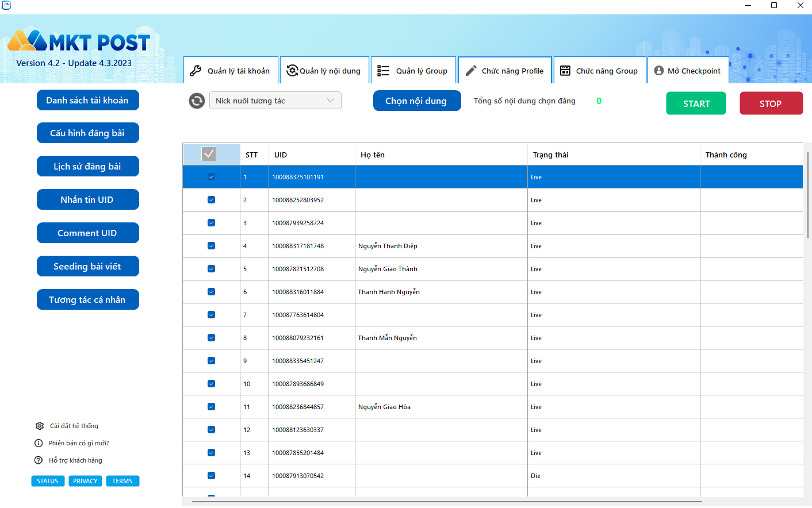Click the Danh sách tài khoản button
This screenshot has width=812, height=508.
(x=87, y=100)
